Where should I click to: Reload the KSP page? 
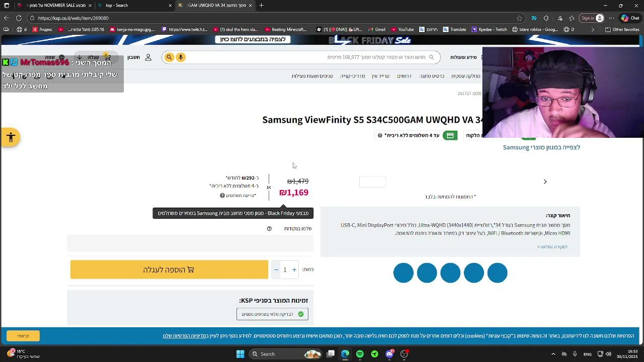pos(19,18)
